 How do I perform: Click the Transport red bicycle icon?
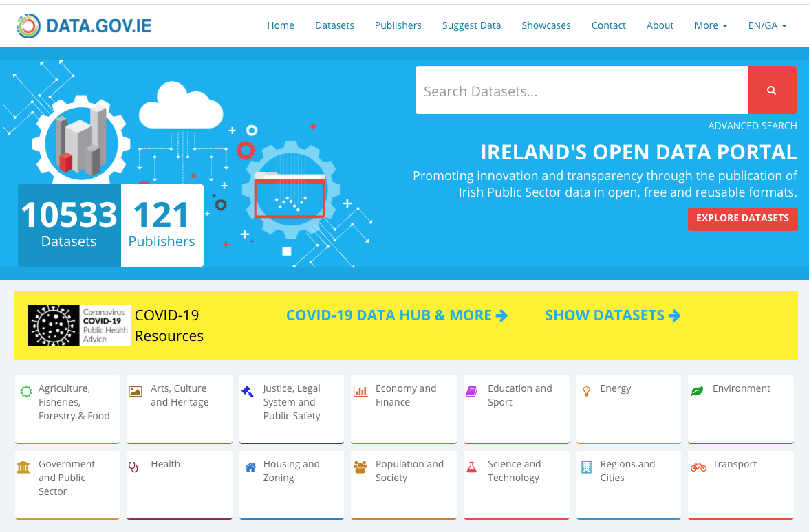click(699, 467)
